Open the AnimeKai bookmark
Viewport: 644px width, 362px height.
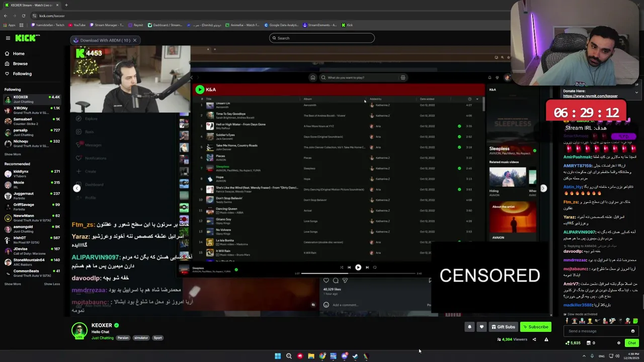(242, 25)
